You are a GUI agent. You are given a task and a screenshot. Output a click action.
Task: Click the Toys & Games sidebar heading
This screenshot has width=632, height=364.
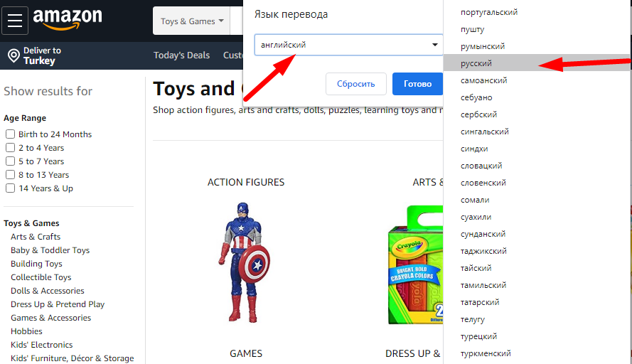(31, 223)
